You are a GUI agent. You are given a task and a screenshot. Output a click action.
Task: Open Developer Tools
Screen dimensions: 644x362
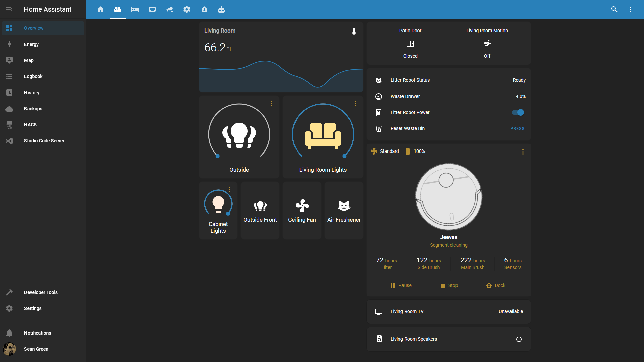click(x=43, y=292)
